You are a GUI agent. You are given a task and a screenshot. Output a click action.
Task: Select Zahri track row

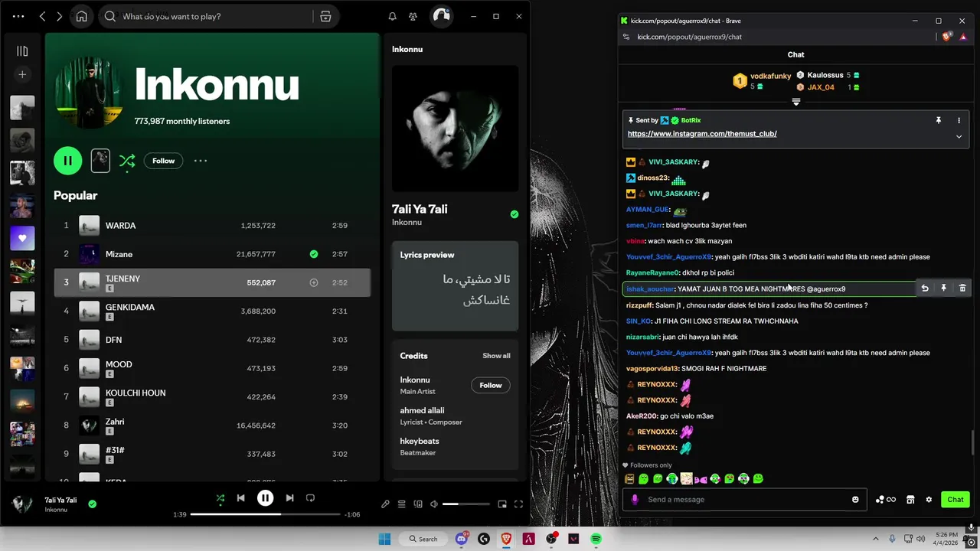pyautogui.click(x=212, y=425)
